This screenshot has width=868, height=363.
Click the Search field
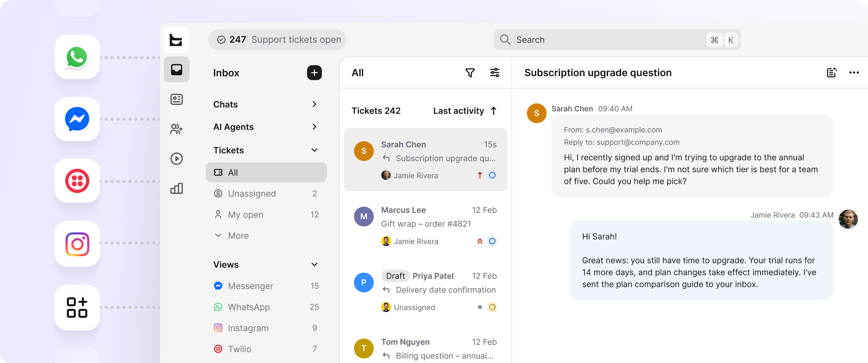[617, 40]
